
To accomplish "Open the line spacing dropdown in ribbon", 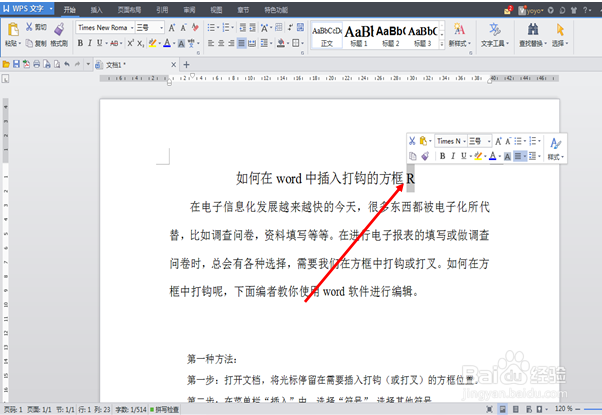I will tap(271, 43).
